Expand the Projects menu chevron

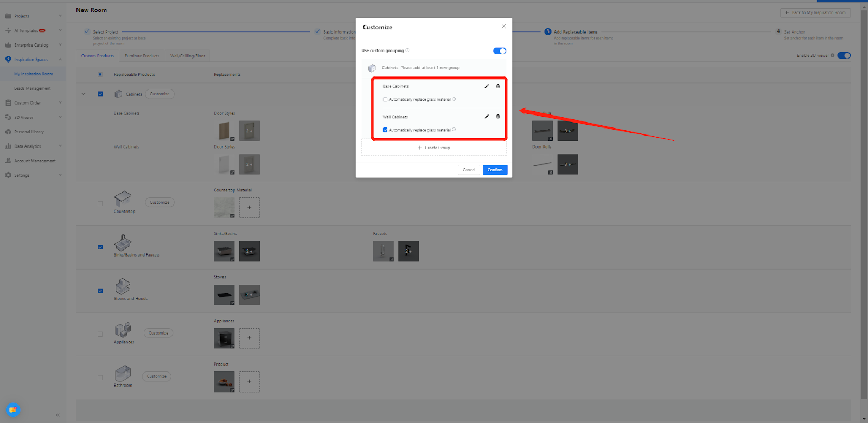pos(60,16)
